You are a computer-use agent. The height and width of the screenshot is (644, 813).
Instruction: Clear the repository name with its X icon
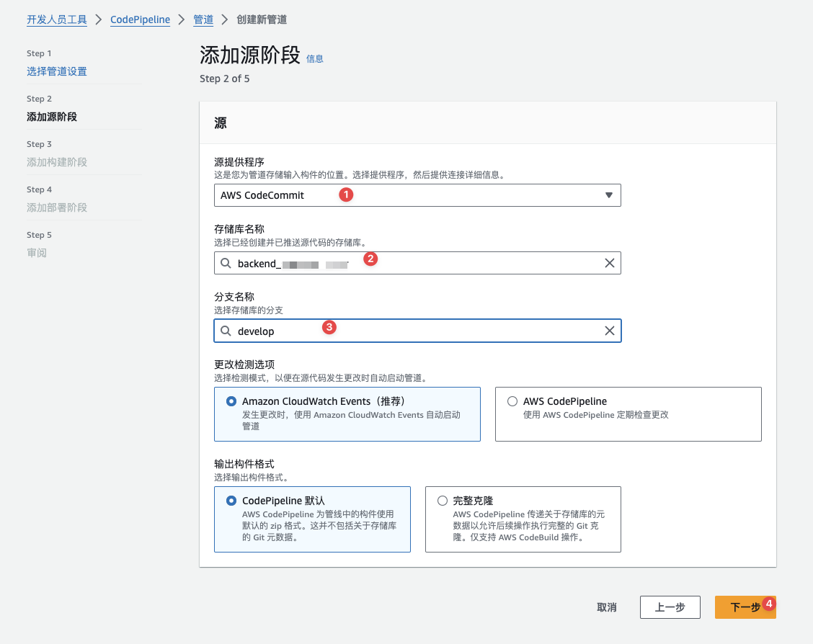[609, 263]
